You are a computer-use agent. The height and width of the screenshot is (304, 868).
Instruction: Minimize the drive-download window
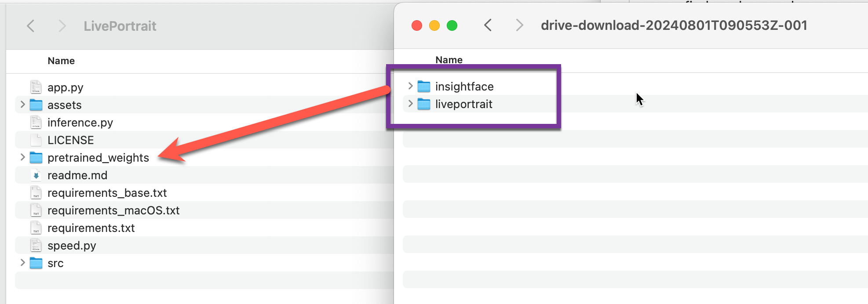[434, 25]
